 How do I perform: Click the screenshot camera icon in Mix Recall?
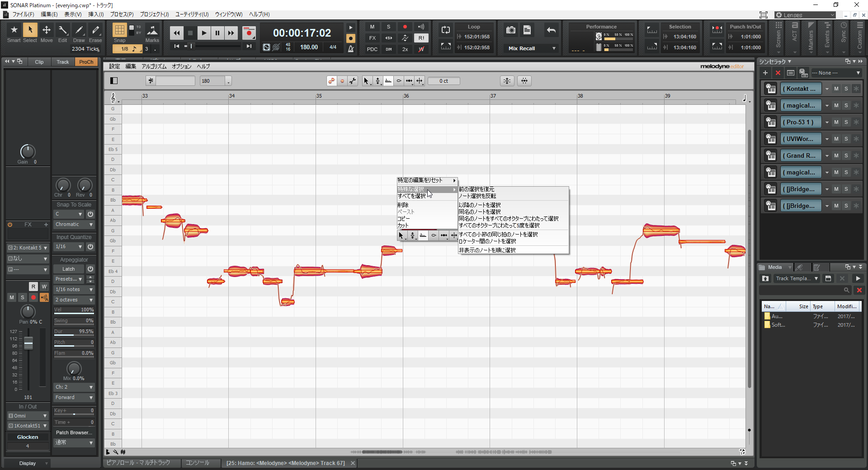(x=511, y=30)
